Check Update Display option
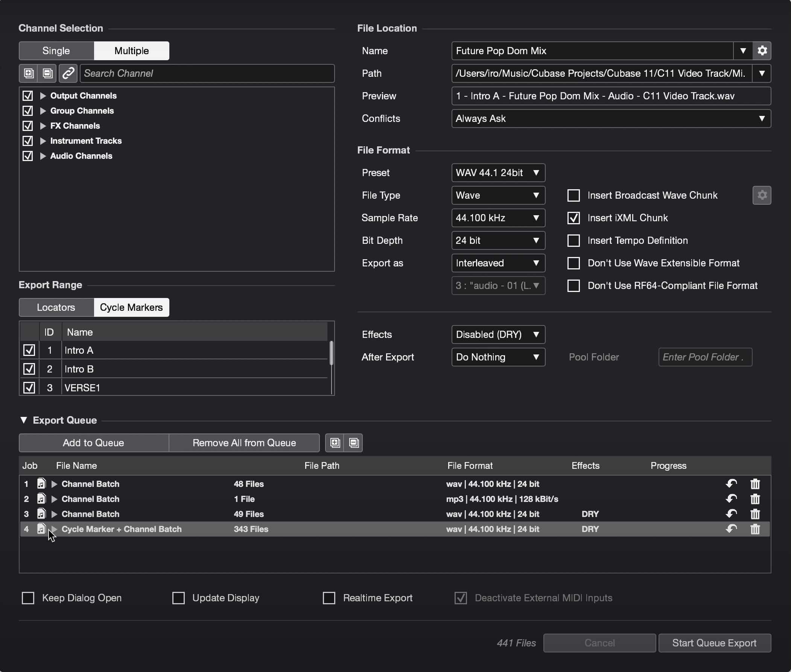This screenshot has height=672, width=791. [178, 598]
